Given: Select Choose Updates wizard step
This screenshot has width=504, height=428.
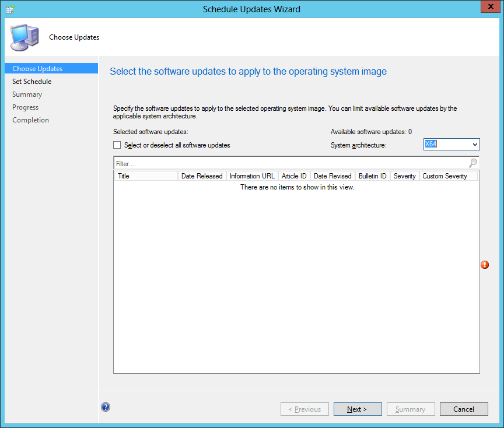Looking at the screenshot, I should (x=51, y=68).
